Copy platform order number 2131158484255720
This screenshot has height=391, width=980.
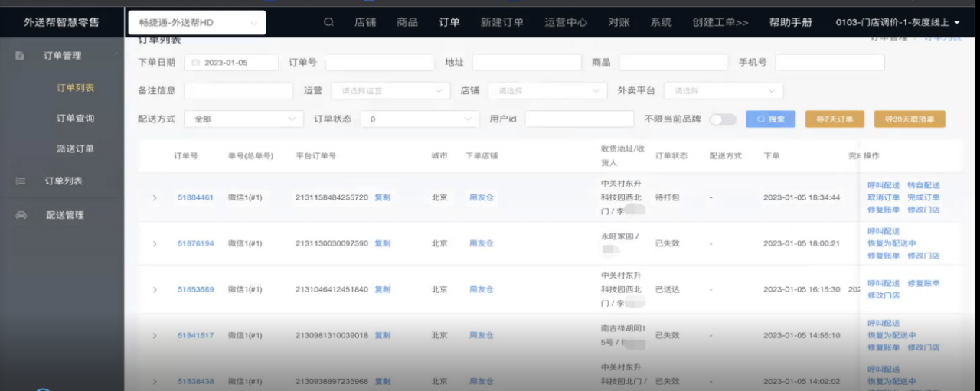click(x=382, y=198)
